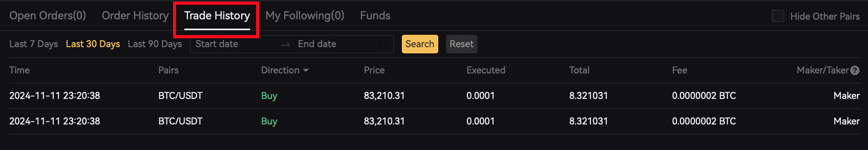
Task: Click the Reset button
Action: tap(461, 44)
